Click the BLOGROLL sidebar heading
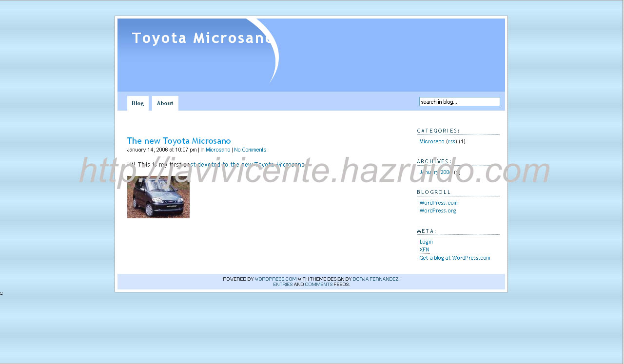 434,192
